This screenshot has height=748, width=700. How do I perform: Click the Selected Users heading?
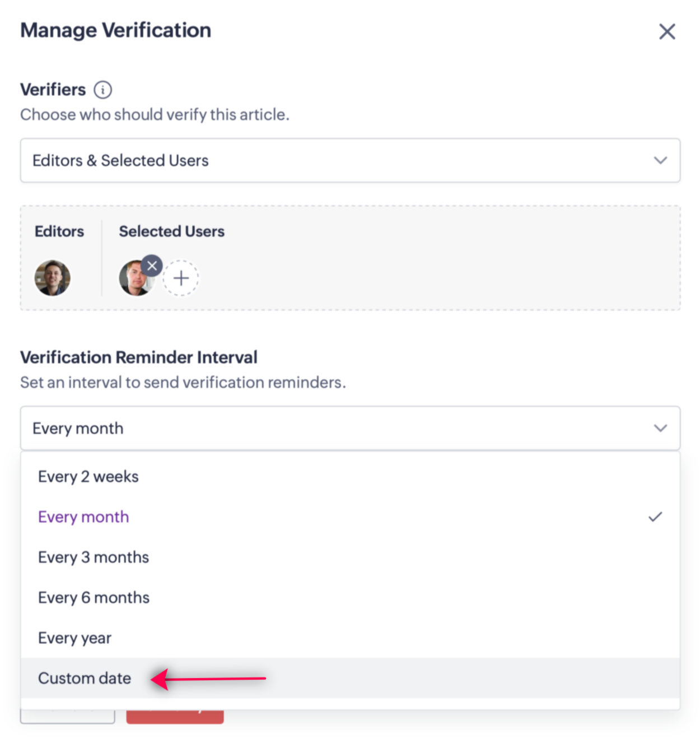pos(171,231)
